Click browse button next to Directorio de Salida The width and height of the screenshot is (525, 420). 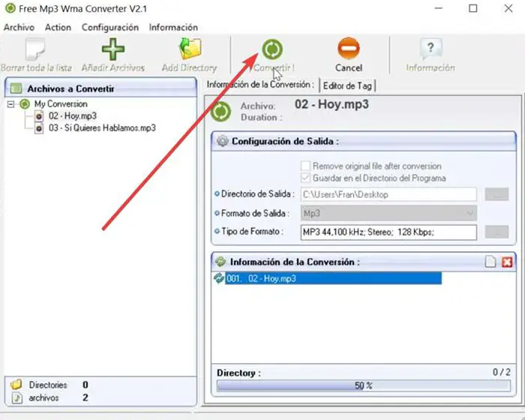(496, 194)
